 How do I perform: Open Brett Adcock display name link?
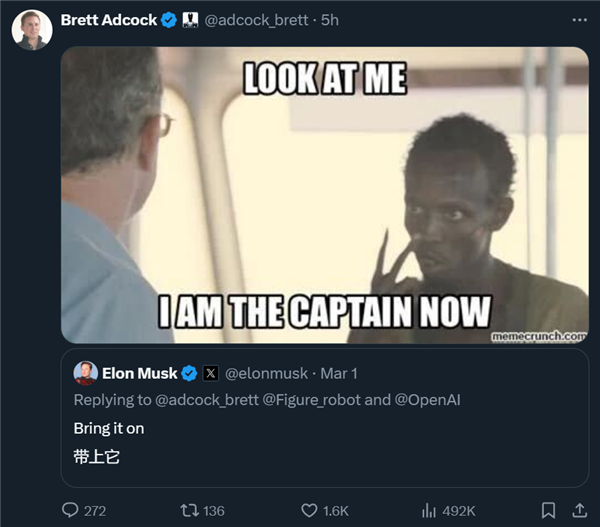109,20
